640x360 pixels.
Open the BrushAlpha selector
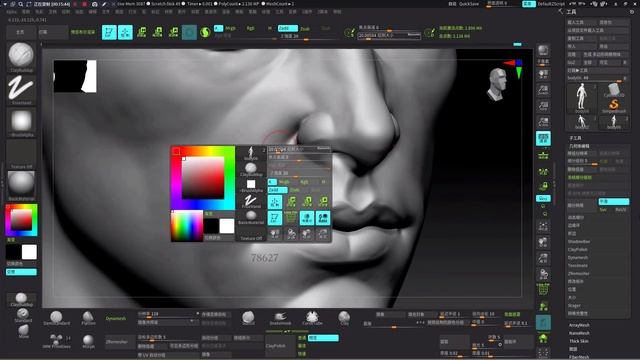21,121
